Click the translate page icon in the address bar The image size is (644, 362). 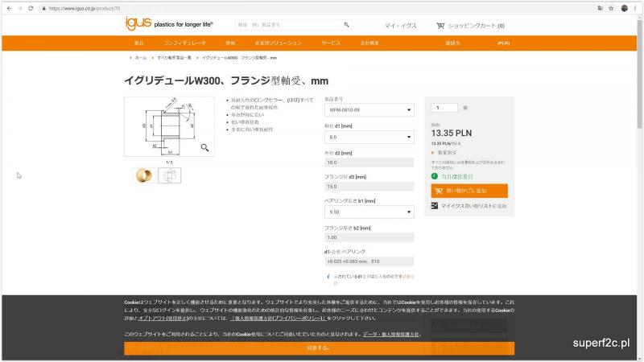point(600,8)
